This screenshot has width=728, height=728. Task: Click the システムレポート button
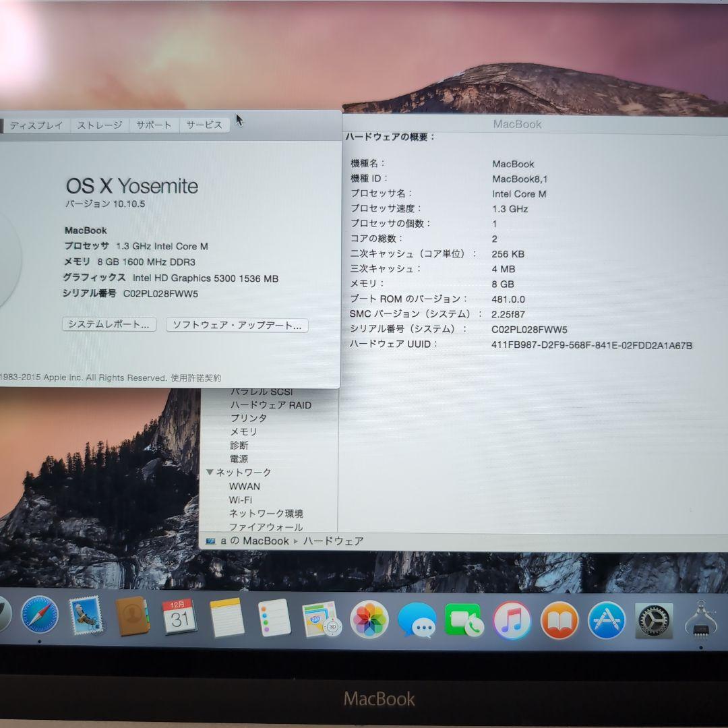(x=109, y=324)
